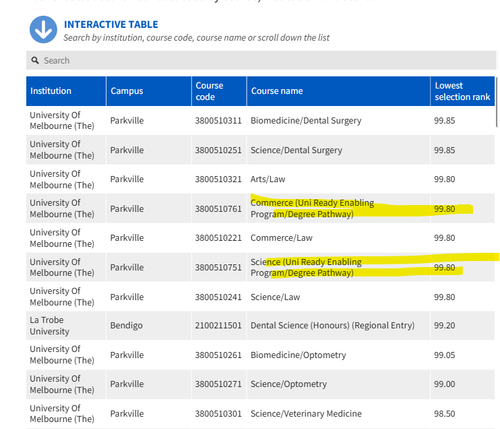500x429 pixels.
Task: Select the Science/Law course name
Action: coord(275,297)
